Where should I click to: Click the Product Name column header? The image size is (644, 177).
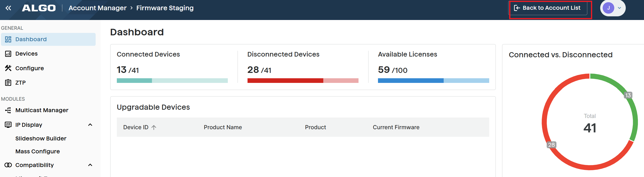(223, 127)
